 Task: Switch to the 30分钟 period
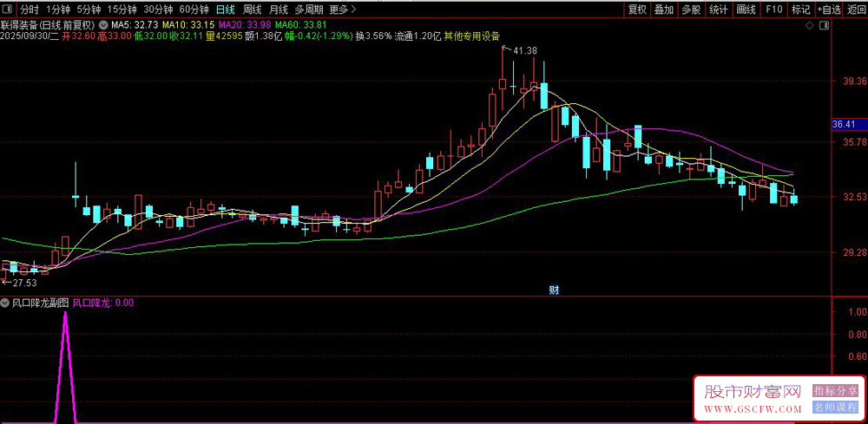click(x=158, y=10)
